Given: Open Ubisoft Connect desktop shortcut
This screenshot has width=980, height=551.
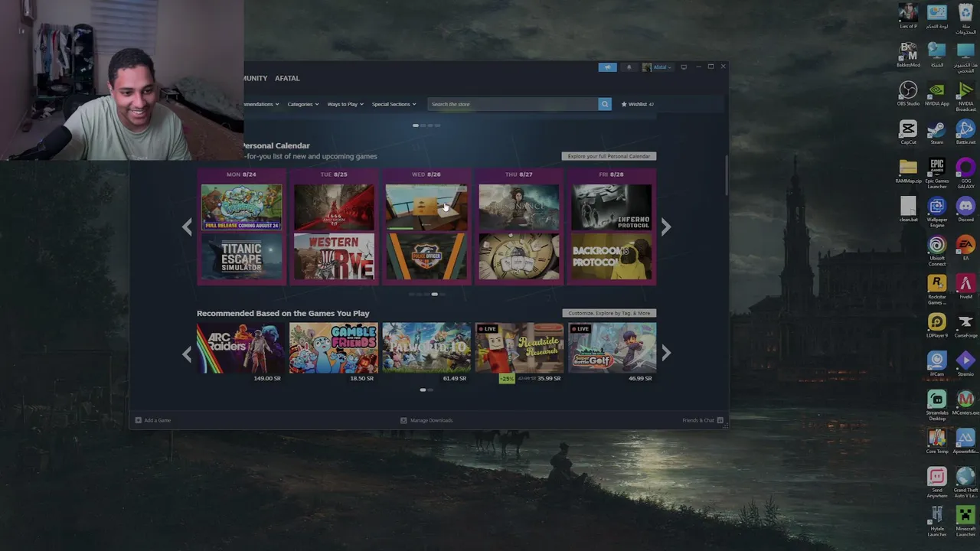Looking at the screenshot, I should [x=936, y=251].
